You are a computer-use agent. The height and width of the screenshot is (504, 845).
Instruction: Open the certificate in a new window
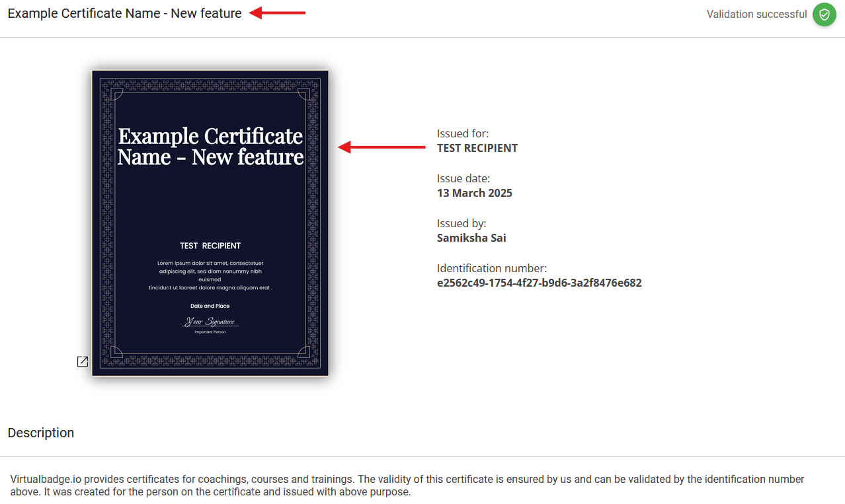pyautogui.click(x=82, y=361)
